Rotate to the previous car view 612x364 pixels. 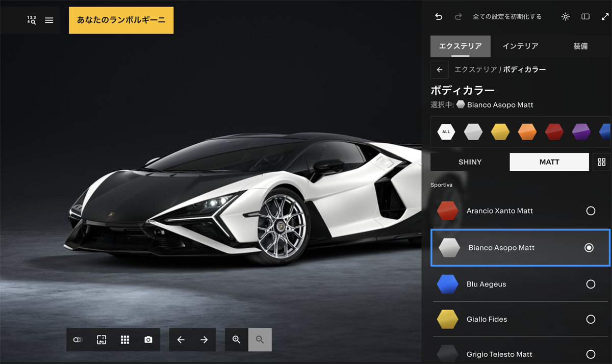(181, 340)
